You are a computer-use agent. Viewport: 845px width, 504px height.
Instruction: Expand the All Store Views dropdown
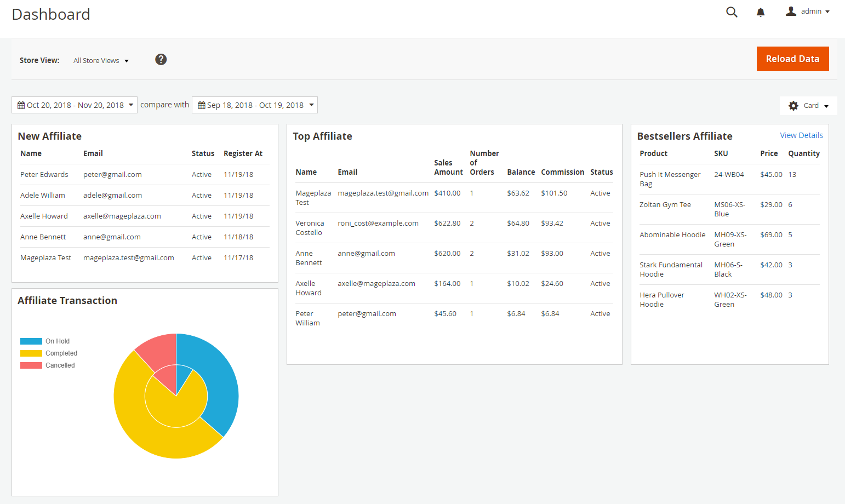(x=101, y=61)
